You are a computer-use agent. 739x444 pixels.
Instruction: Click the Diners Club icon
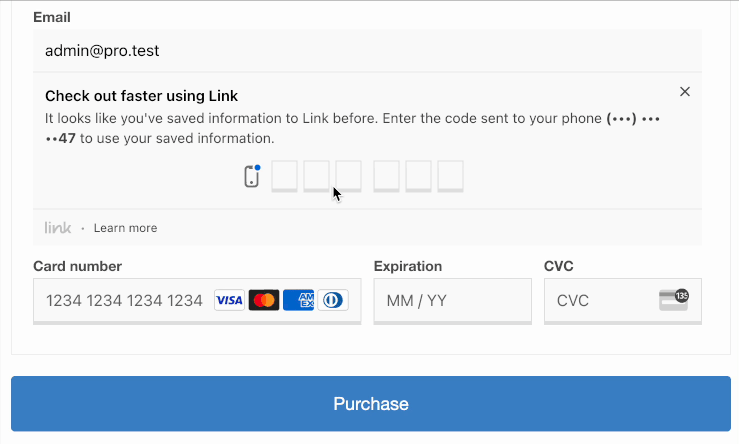click(x=333, y=300)
